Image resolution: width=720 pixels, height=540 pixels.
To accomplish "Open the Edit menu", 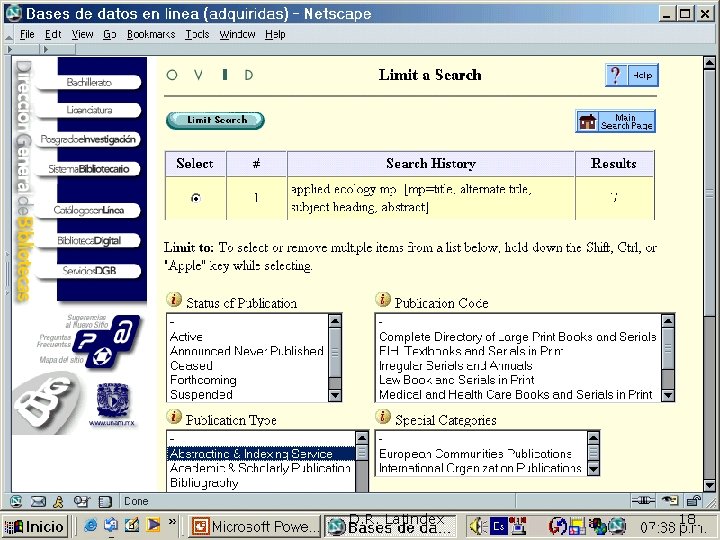I will 53,34.
